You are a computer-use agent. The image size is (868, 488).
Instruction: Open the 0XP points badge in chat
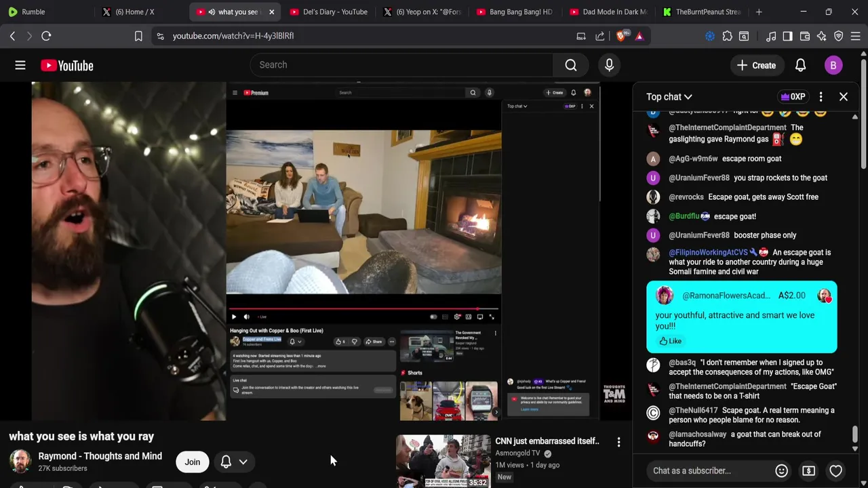[x=793, y=97]
